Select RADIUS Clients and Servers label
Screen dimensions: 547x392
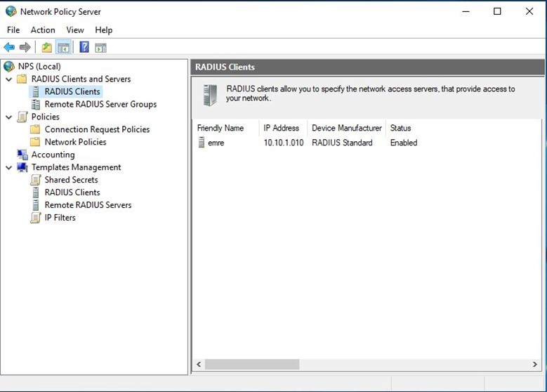click(x=81, y=79)
